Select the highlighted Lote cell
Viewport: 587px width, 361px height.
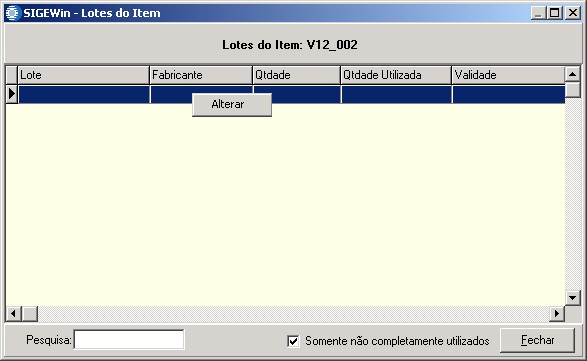pyautogui.click(x=83, y=94)
